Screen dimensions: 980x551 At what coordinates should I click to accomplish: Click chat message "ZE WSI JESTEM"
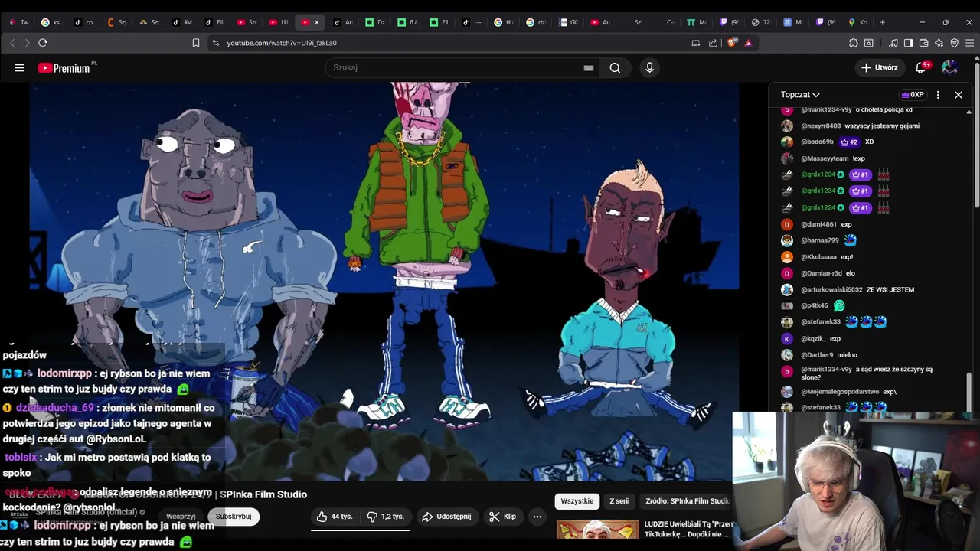(890, 290)
